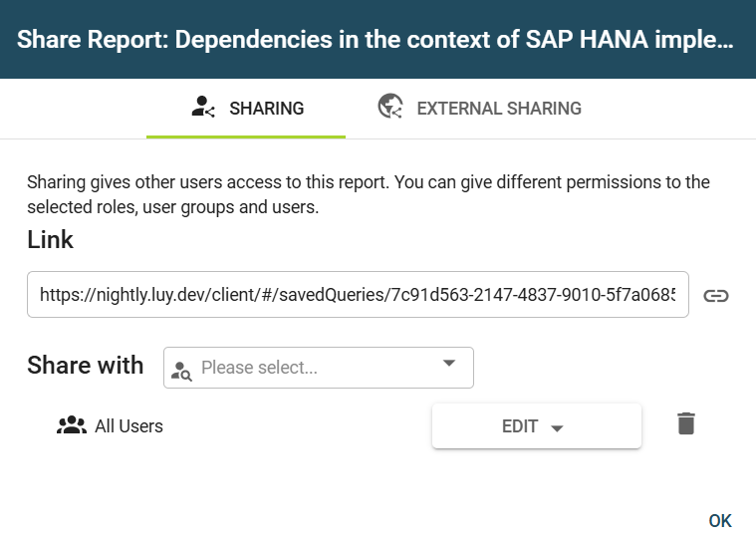Confirm the dialog with OK
The image size is (756, 541).
pos(719,521)
